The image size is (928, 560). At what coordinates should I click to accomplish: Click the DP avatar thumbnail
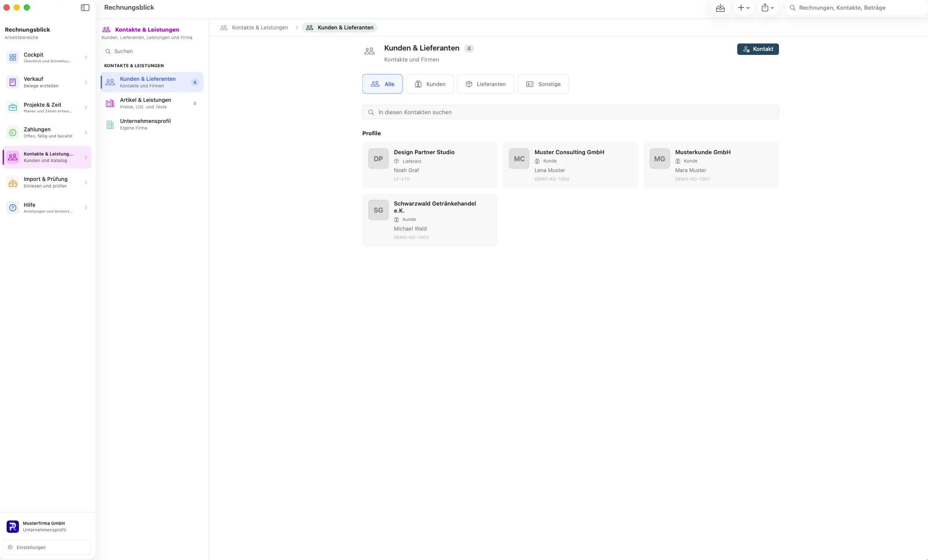378,159
